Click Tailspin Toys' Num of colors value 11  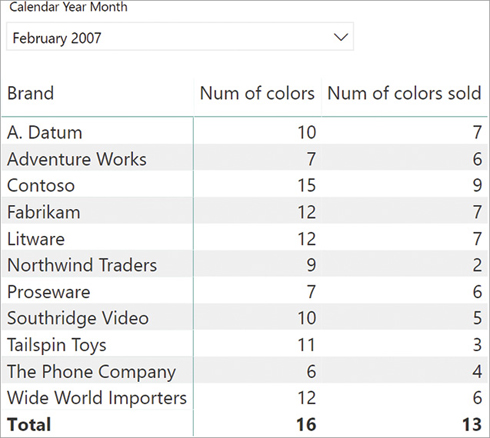click(x=306, y=345)
